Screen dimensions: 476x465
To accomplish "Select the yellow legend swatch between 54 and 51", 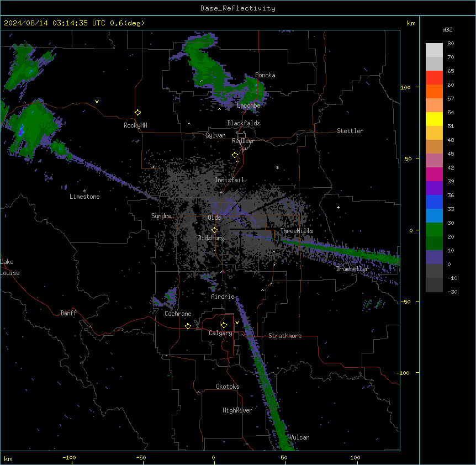I will [434, 119].
